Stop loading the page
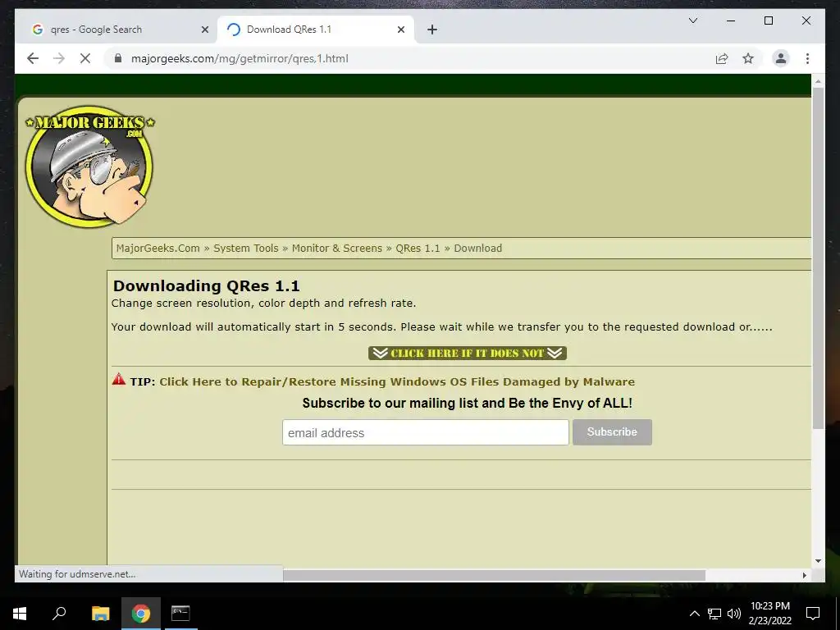 pyautogui.click(x=85, y=58)
